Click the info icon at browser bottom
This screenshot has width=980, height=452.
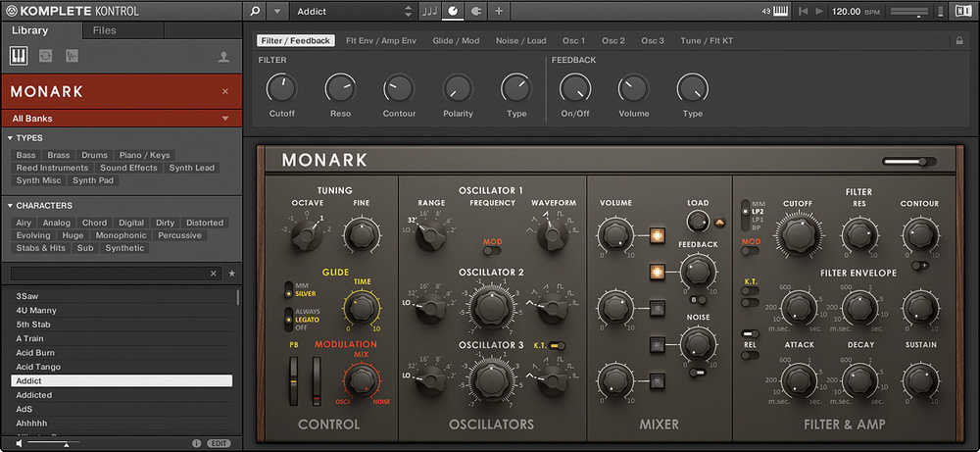pos(196,443)
